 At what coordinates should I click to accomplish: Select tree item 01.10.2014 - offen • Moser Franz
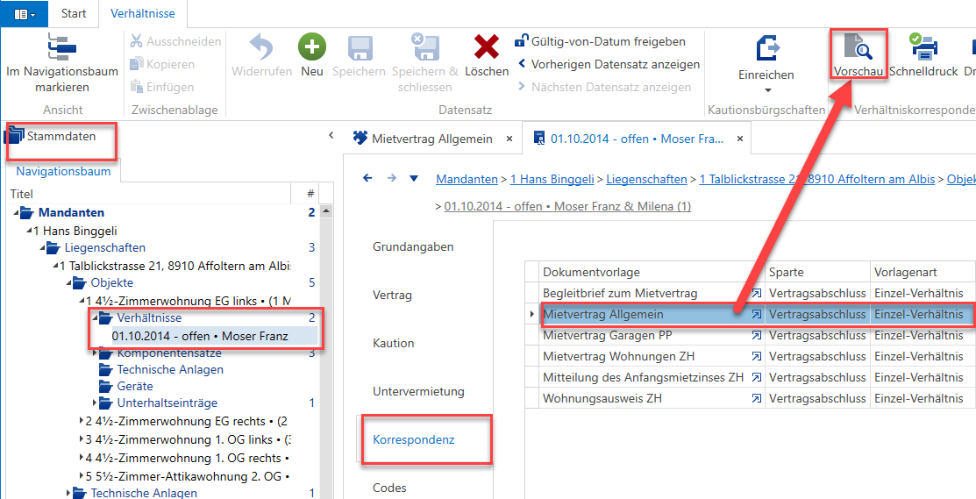pyautogui.click(x=200, y=337)
